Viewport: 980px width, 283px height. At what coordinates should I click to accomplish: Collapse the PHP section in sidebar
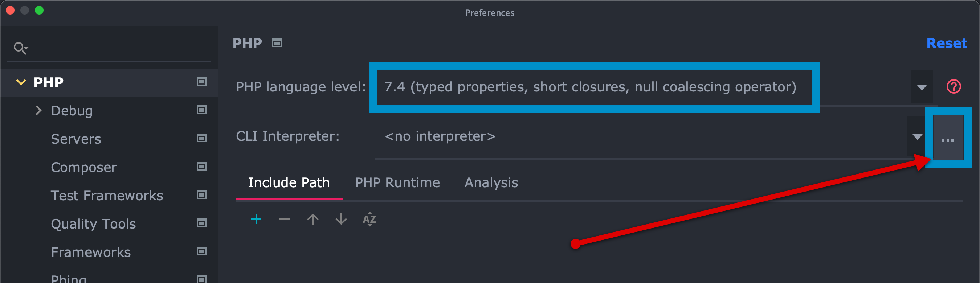(21, 82)
